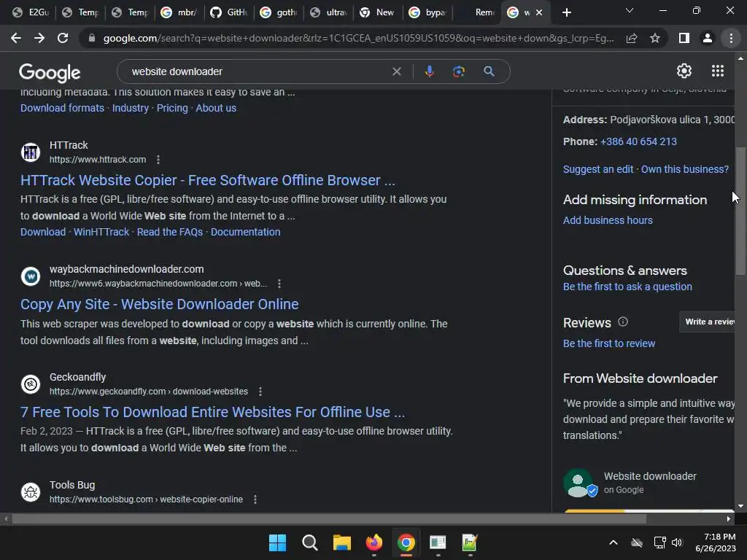Click HTTrack site favicon
747x560 pixels.
click(x=31, y=152)
